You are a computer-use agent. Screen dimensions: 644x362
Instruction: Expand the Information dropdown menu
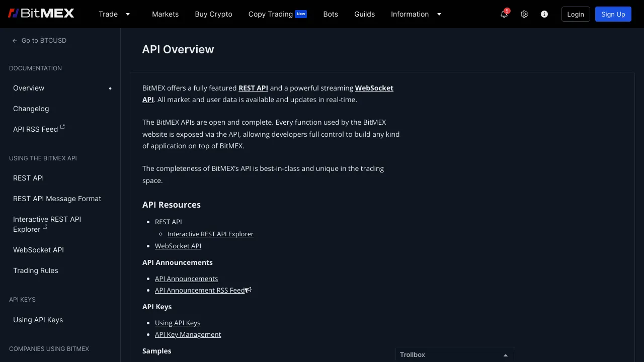[439, 14]
